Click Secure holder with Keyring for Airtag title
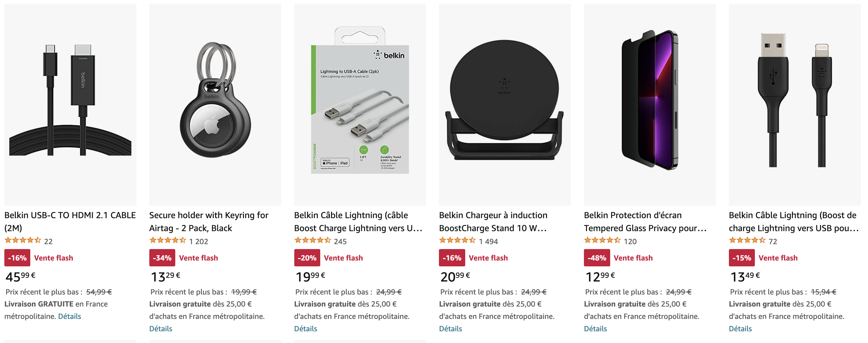This screenshot has height=343, width=868. click(x=209, y=221)
